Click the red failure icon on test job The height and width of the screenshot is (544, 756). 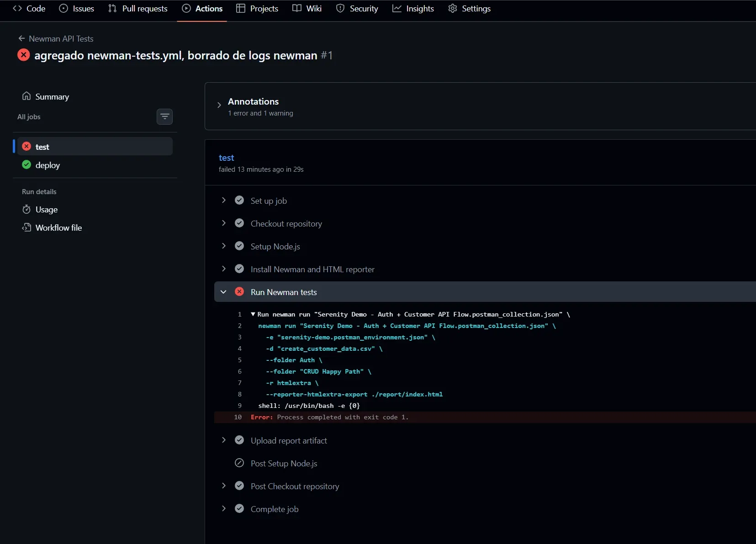(x=26, y=146)
